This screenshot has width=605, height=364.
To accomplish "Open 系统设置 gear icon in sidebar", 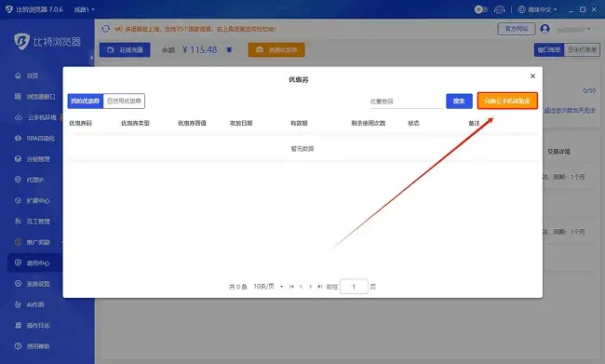I will pos(18,284).
